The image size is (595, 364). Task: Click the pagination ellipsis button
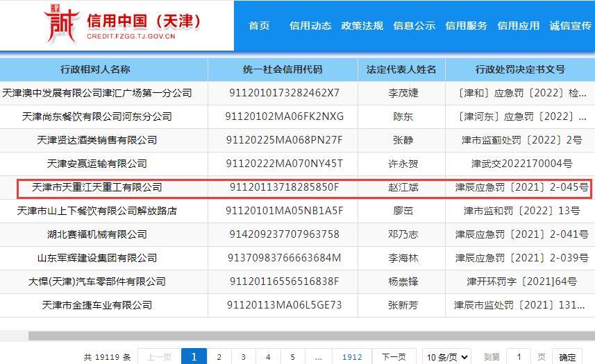(319, 357)
